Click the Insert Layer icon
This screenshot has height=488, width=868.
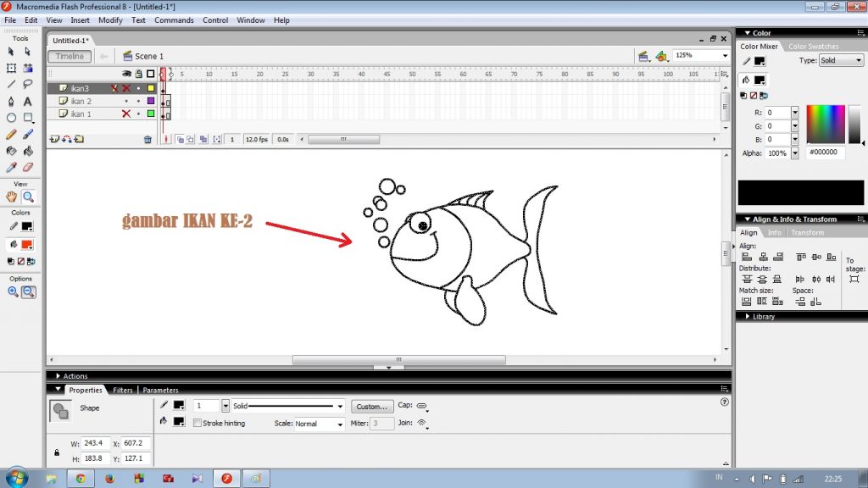coord(54,140)
